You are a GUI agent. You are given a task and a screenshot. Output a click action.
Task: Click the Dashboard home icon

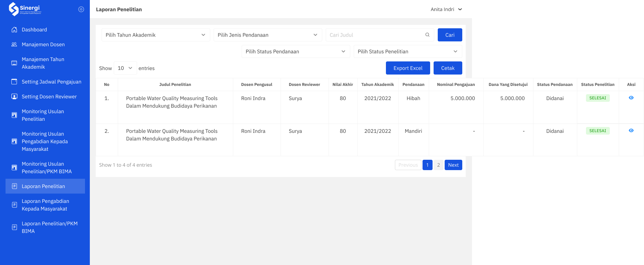tap(14, 30)
